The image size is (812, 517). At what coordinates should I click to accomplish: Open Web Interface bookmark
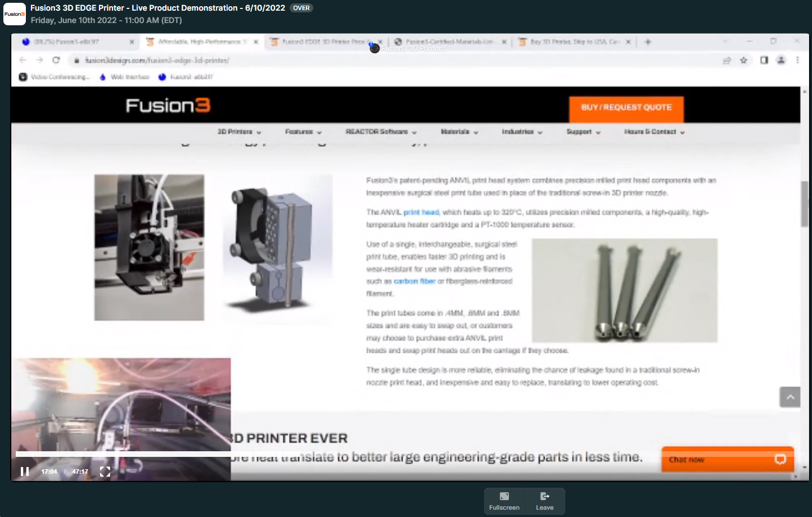[x=124, y=77]
